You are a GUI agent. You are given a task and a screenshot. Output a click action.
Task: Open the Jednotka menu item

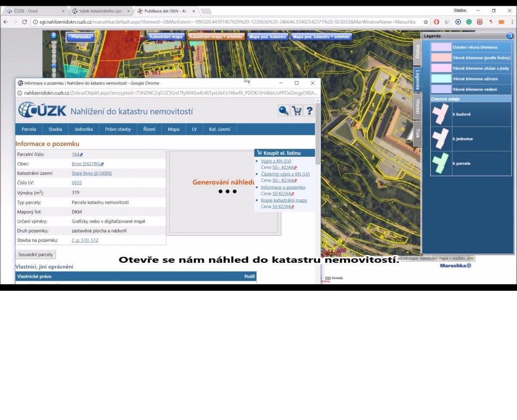click(x=84, y=129)
